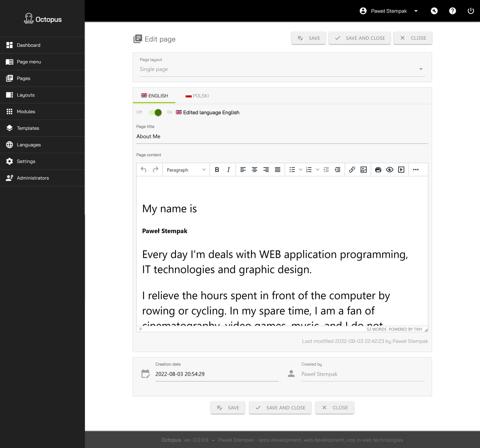Click the Creation date input field

tap(217, 374)
